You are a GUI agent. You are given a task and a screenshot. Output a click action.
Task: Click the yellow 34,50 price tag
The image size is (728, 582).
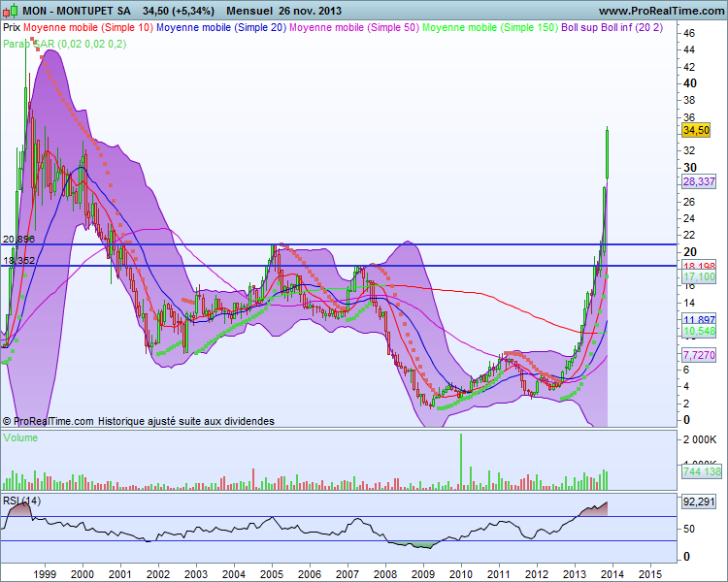pyautogui.click(x=696, y=130)
